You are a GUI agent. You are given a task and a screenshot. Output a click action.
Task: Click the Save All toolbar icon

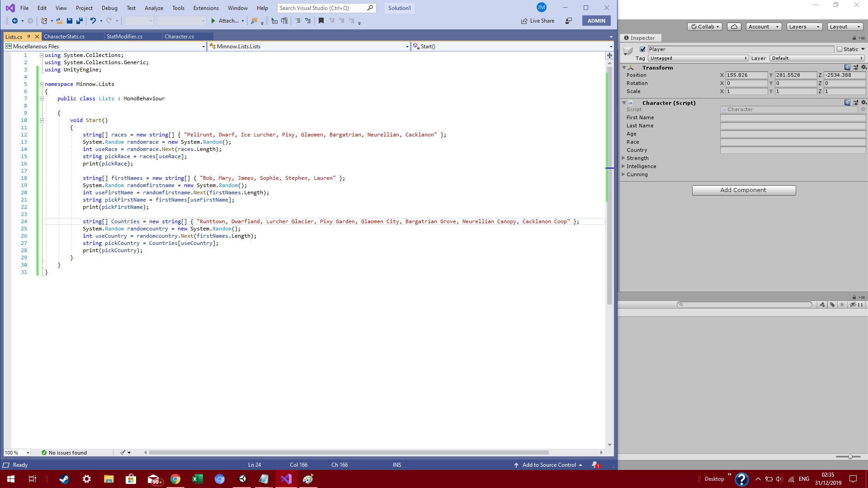(80, 21)
